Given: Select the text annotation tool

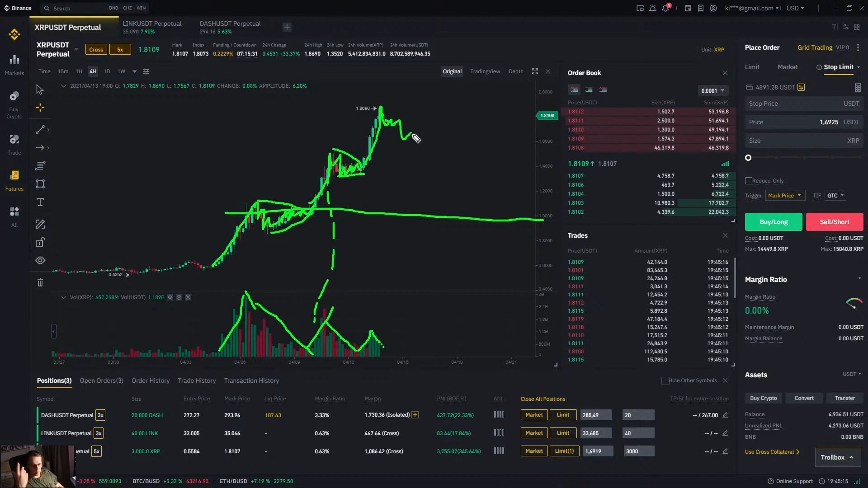Looking at the screenshot, I should click(x=40, y=202).
